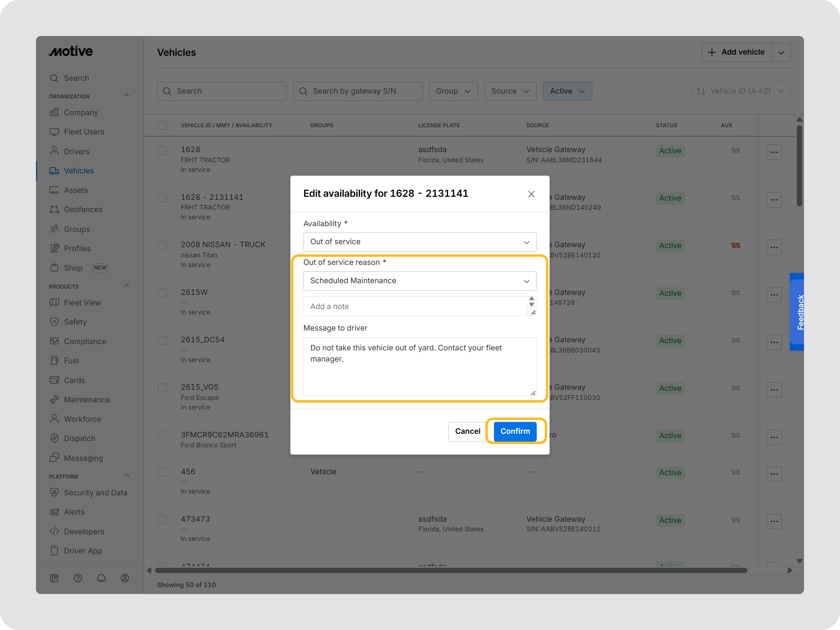Collapse the ORGANIZATION sidebar section
840x630 pixels.
pyautogui.click(x=127, y=96)
